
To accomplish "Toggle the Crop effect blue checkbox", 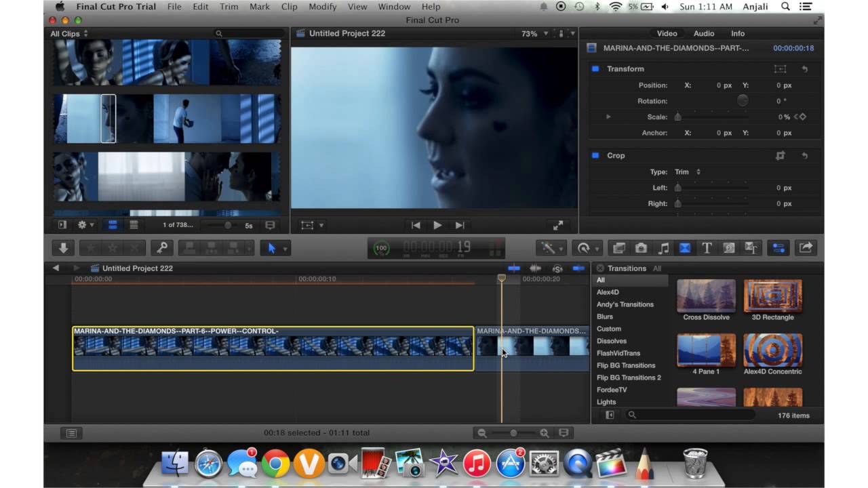I will 595,155.
